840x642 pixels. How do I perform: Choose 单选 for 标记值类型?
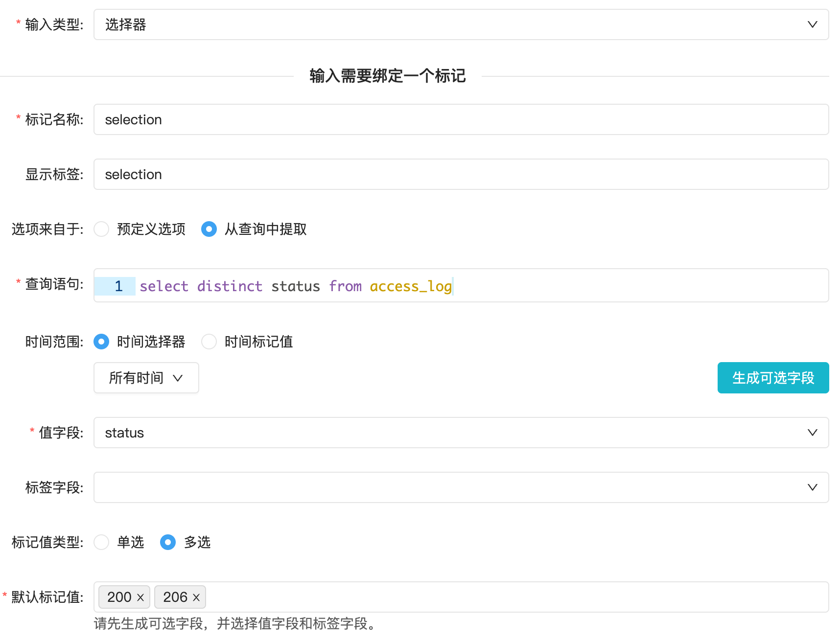pyautogui.click(x=101, y=542)
